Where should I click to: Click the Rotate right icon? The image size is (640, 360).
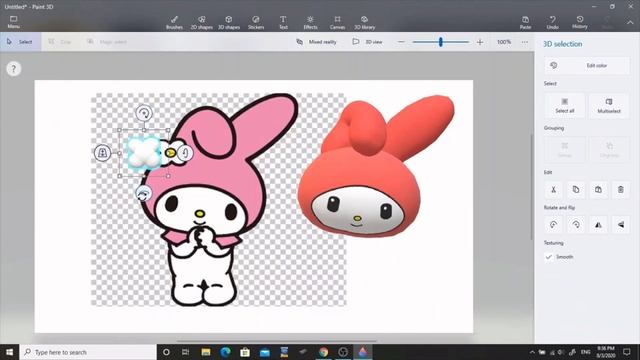click(576, 224)
